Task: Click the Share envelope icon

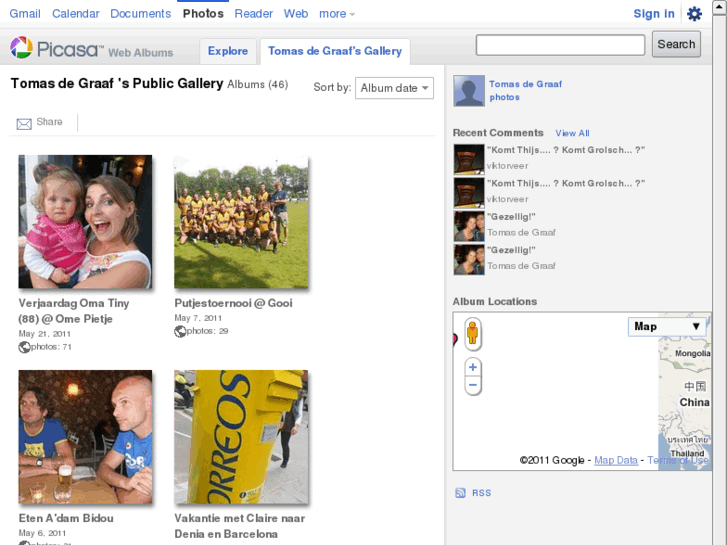Action: (x=24, y=123)
